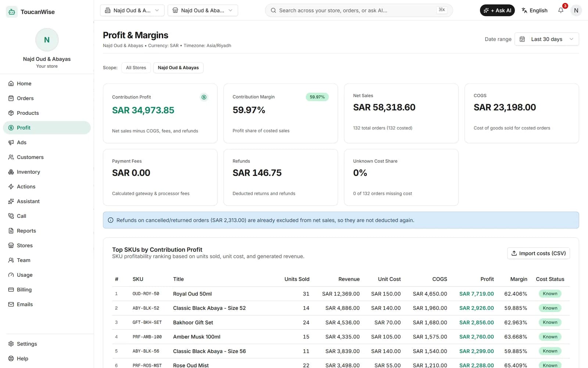Open the Customers people icon
Image resolution: width=588 pixels, height=368 pixels.
(11, 157)
